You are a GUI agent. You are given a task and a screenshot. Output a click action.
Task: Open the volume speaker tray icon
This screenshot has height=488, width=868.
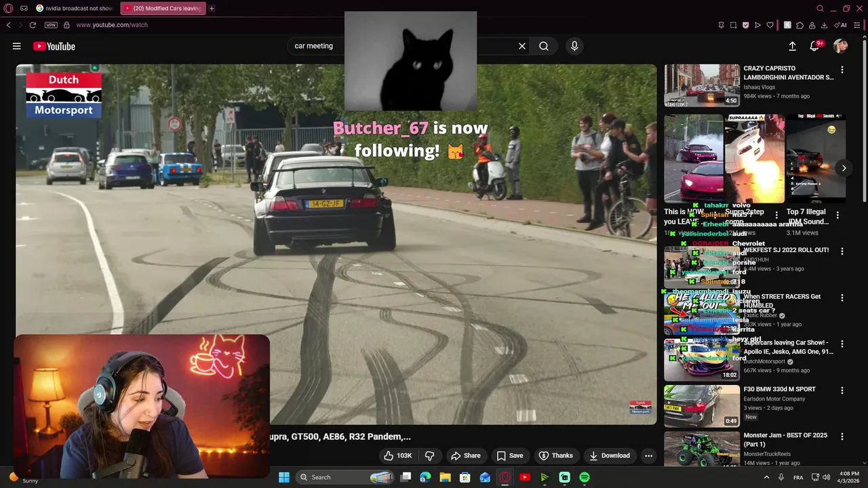[826, 477]
